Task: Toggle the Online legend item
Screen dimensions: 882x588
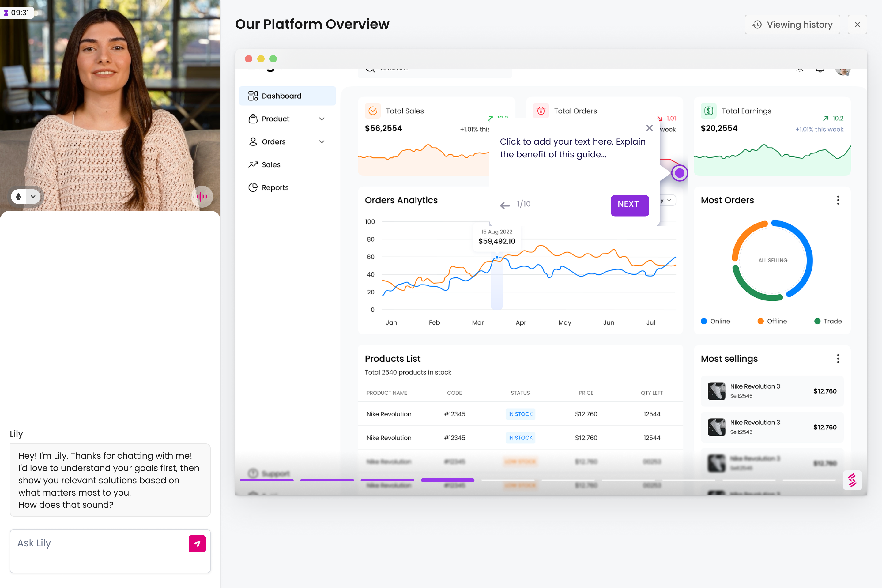Action: pos(715,321)
